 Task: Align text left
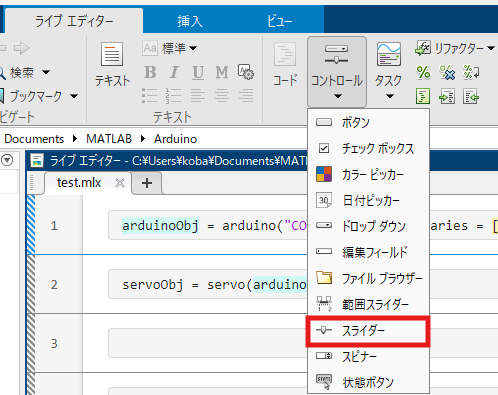[x=198, y=96]
